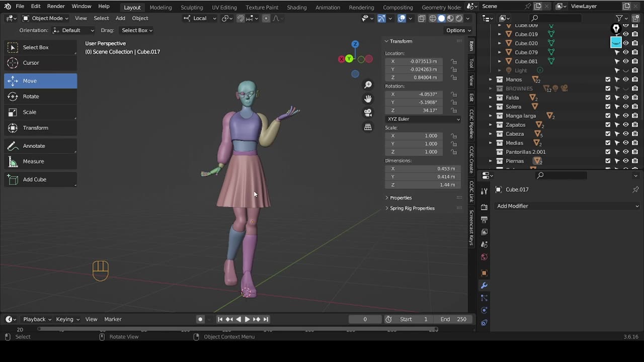Image resolution: width=644 pixels, height=362 pixels.
Task: Open the Object Mode dropdown
Action: point(45,18)
